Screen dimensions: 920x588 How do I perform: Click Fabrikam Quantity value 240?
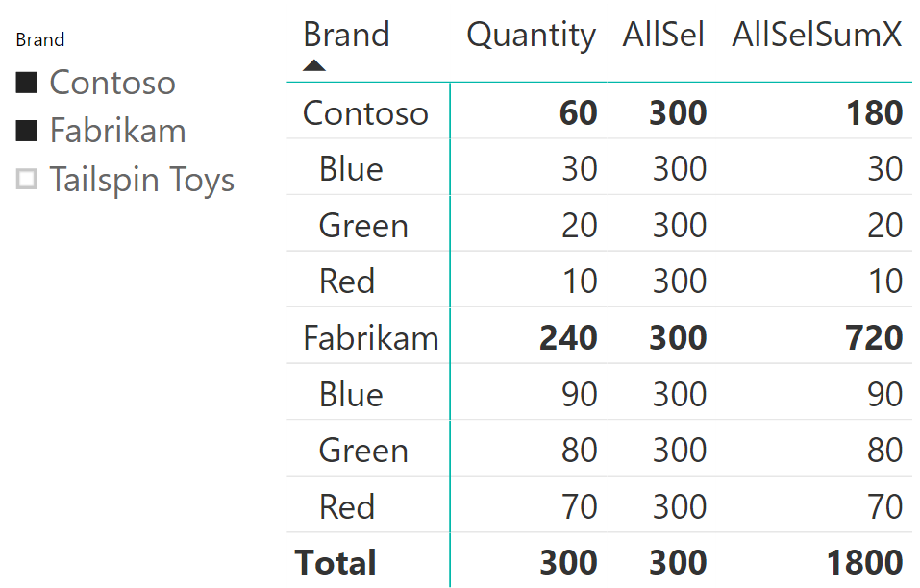[x=568, y=338]
